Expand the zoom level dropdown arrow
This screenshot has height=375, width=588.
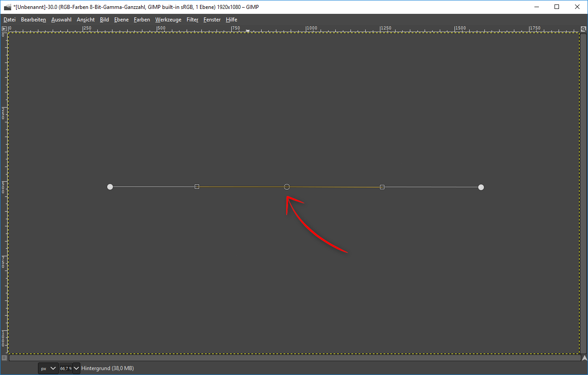click(76, 368)
